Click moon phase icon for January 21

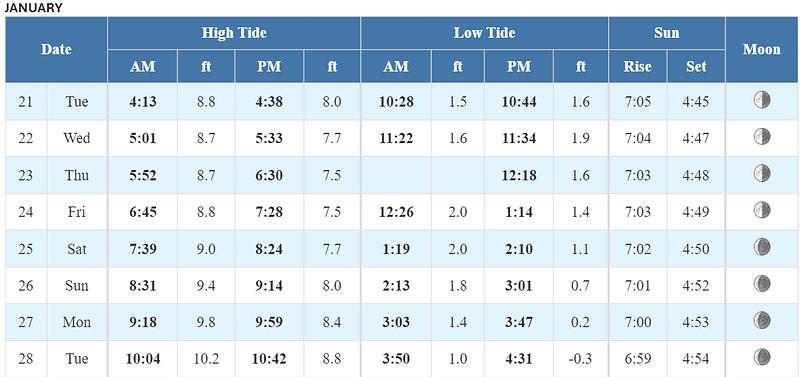762,99
